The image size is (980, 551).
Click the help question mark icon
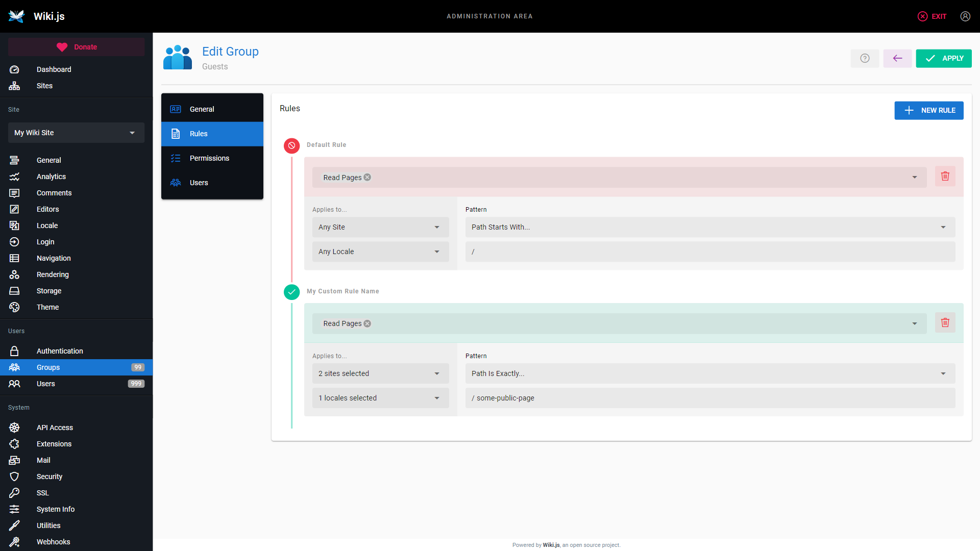865,58
